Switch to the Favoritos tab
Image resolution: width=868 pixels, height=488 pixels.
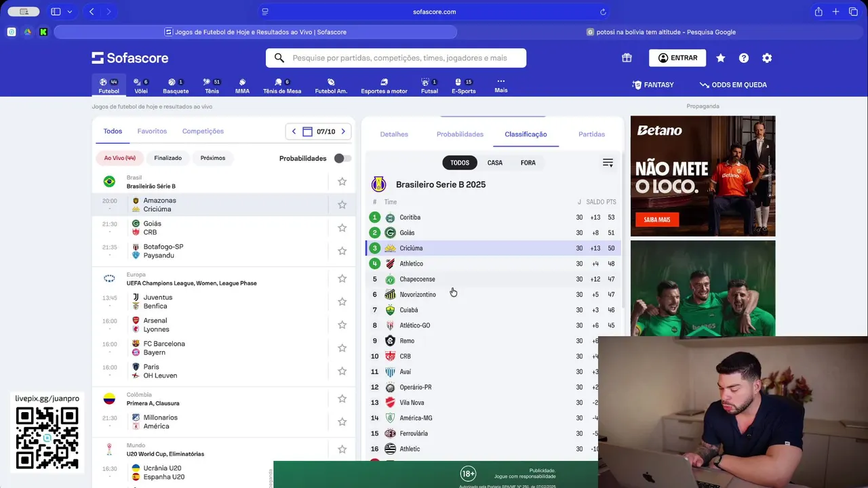click(x=152, y=131)
